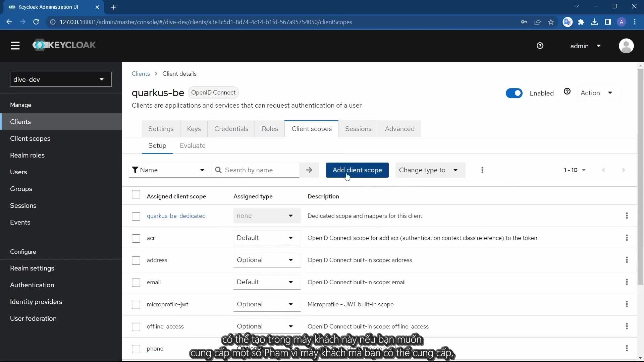Click the help question mark in header
This screenshot has width=644, height=362.
coord(540,46)
